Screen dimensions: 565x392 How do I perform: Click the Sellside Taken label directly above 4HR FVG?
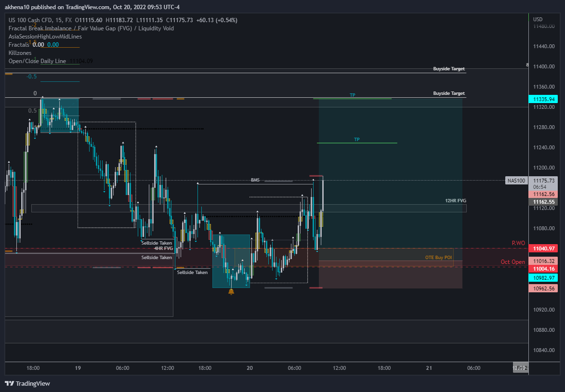(x=157, y=243)
